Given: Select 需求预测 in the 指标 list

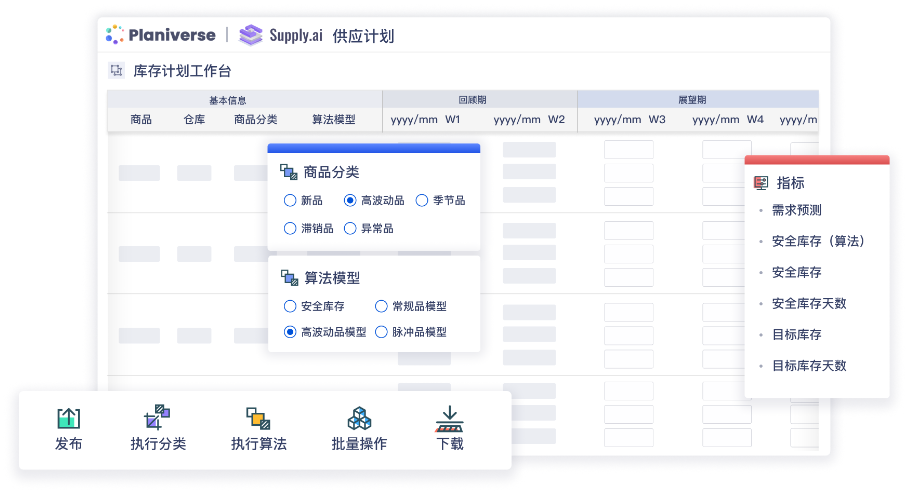Looking at the screenshot, I should 796,210.
